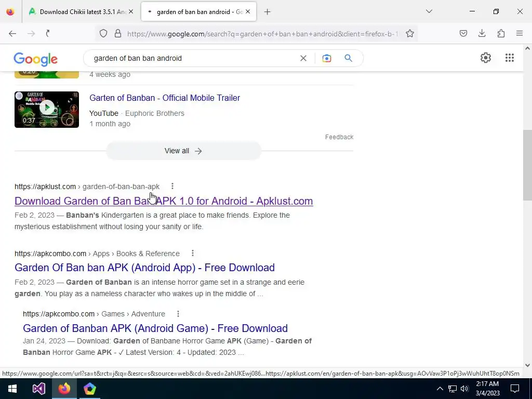Open the extensions puzzle icon
The height and width of the screenshot is (399, 532).
pyautogui.click(x=501, y=33)
